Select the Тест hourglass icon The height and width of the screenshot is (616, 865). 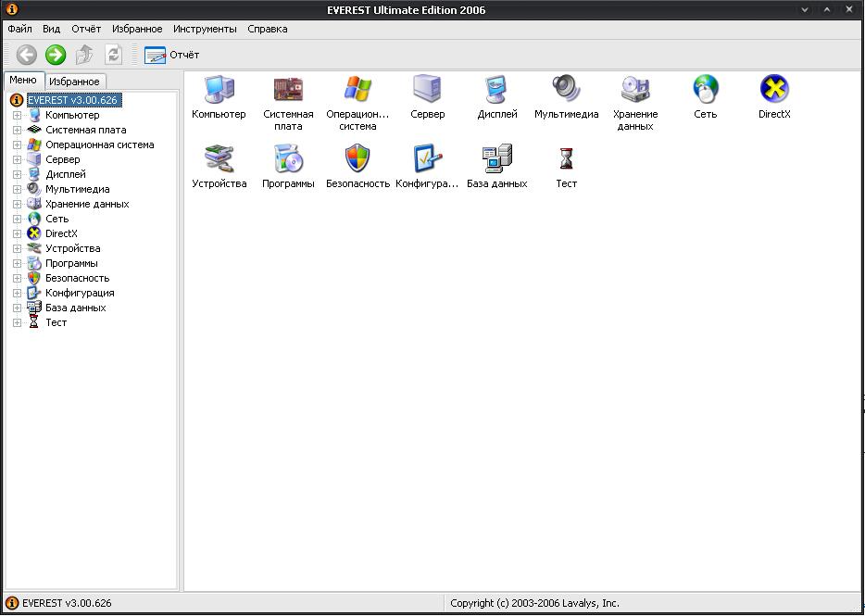[x=566, y=159]
